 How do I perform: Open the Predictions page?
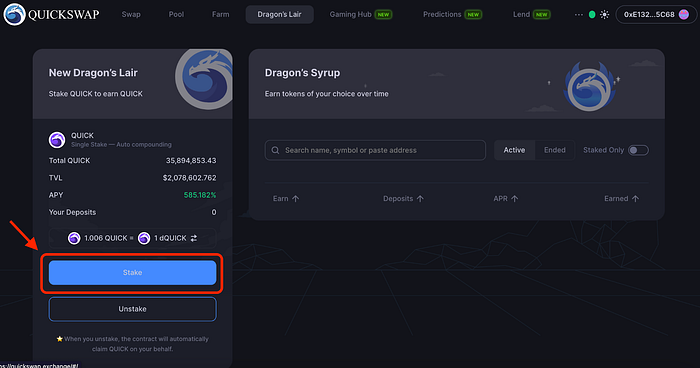point(452,14)
